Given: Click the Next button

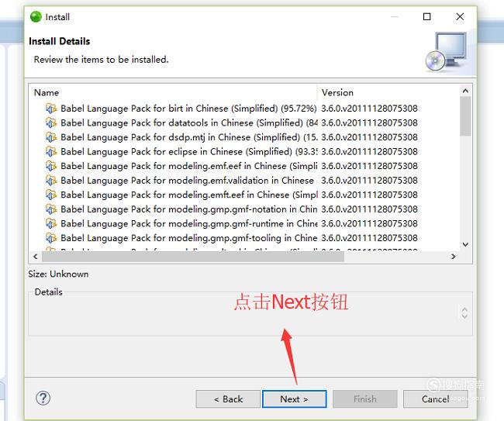Looking at the screenshot, I should [294, 399].
